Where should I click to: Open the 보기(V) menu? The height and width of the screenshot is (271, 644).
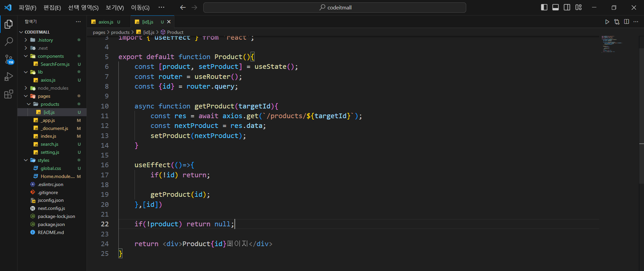click(x=115, y=7)
